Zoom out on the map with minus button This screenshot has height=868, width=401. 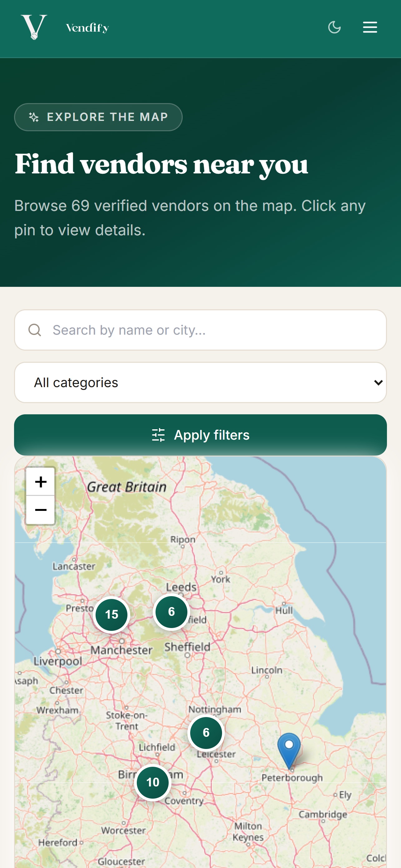click(x=41, y=510)
